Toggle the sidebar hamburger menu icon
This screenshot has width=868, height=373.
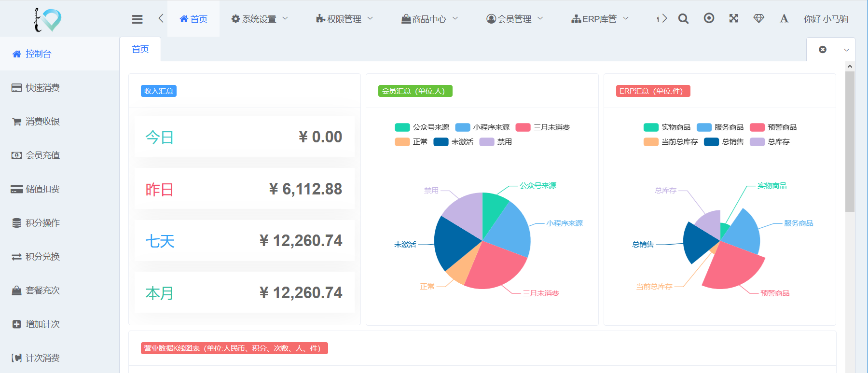click(138, 19)
